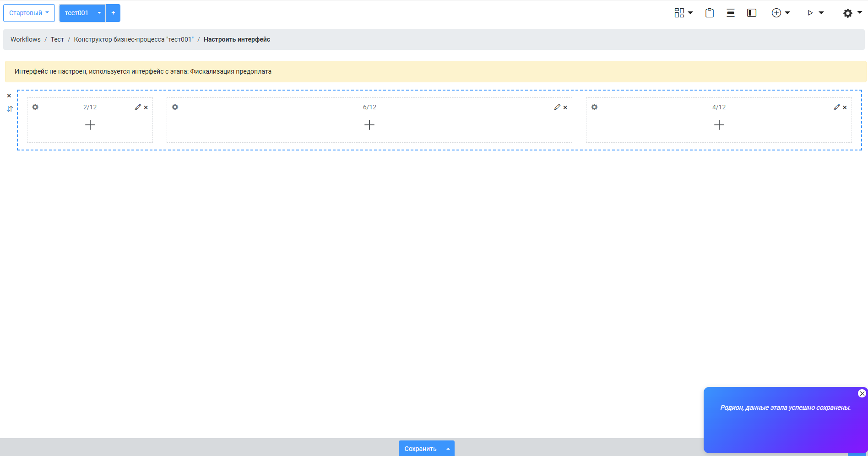Click the horizontal row layout icon
The height and width of the screenshot is (456, 868).
tap(730, 13)
